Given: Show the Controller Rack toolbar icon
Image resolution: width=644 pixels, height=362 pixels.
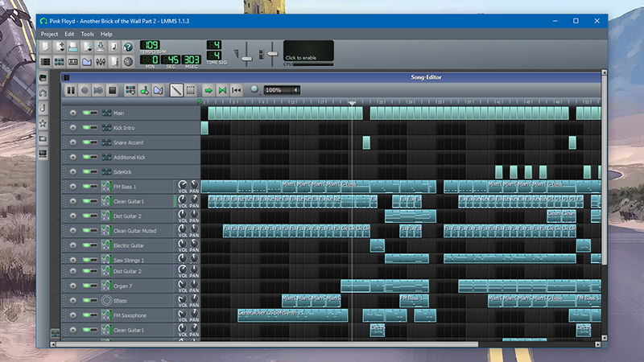Looking at the screenshot, I should (x=128, y=62).
